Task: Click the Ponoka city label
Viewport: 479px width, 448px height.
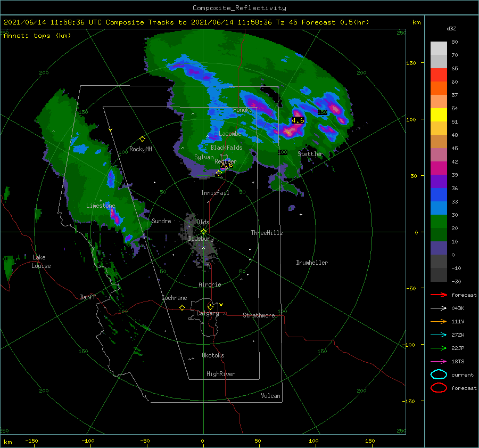Action: coord(243,110)
